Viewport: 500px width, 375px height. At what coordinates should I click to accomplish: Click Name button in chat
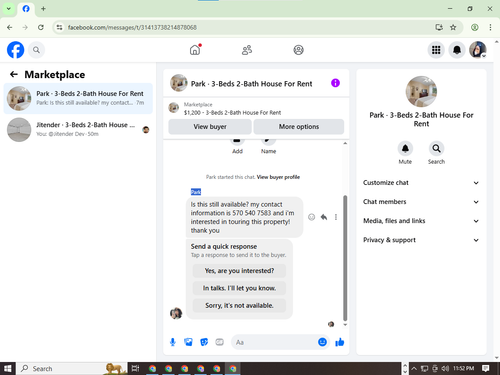(268, 145)
